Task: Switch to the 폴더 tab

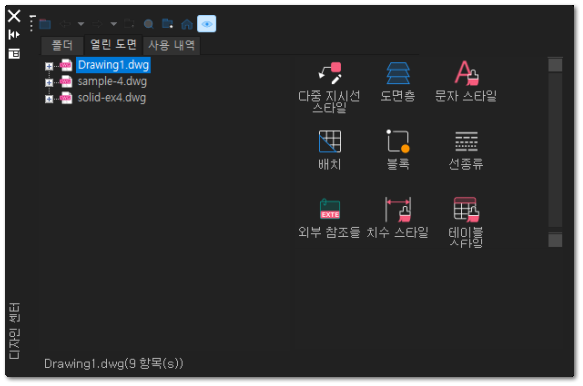Action: coord(62,45)
